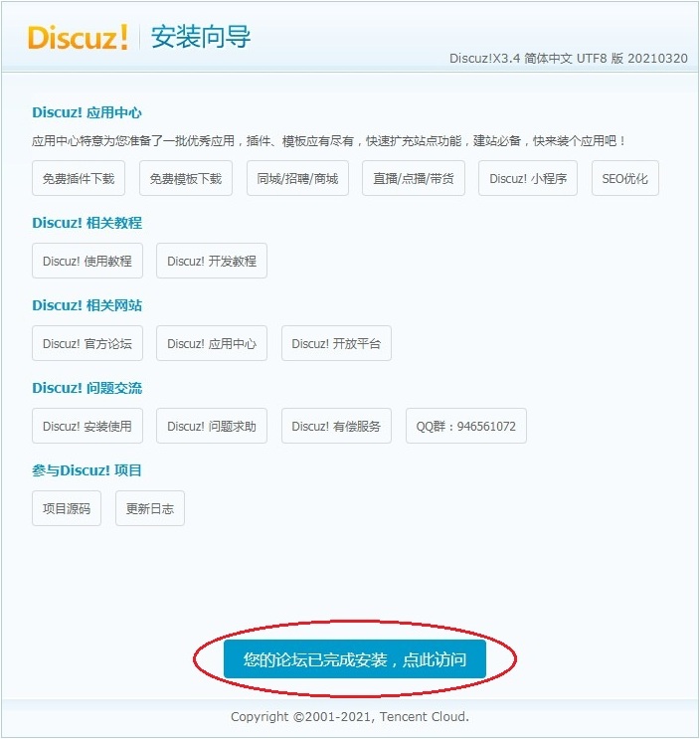Open Discuz! 安装使用 help
Viewport: 700px width, 739px height.
87,426
